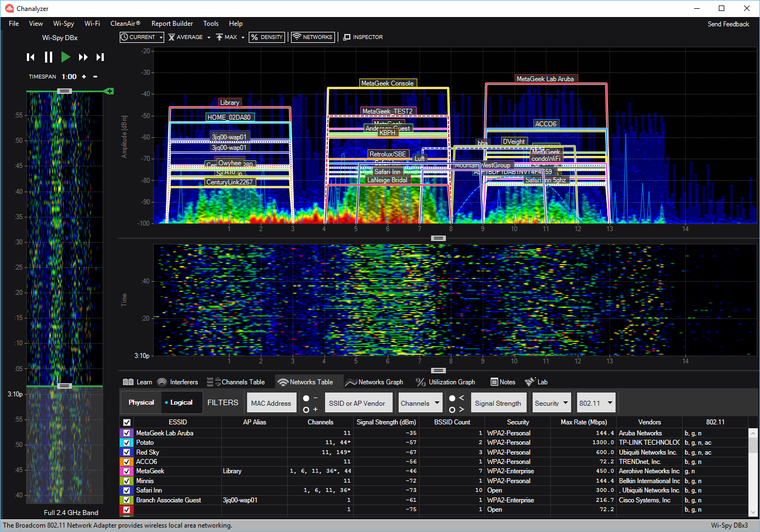Image resolution: width=760 pixels, height=532 pixels.
Task: Increase the timespan with plus
Action: (84, 77)
